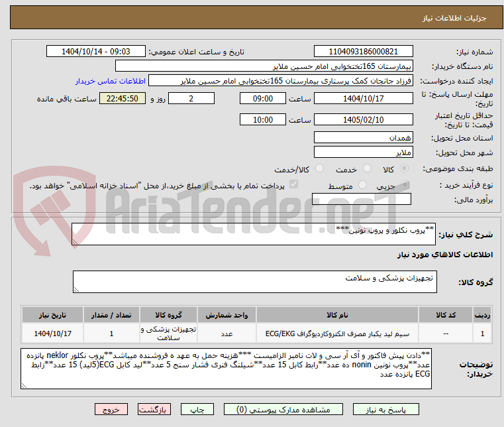Viewport: 504px width, 427px height.
Task: Click the request creator name field
Action: pos(281,81)
